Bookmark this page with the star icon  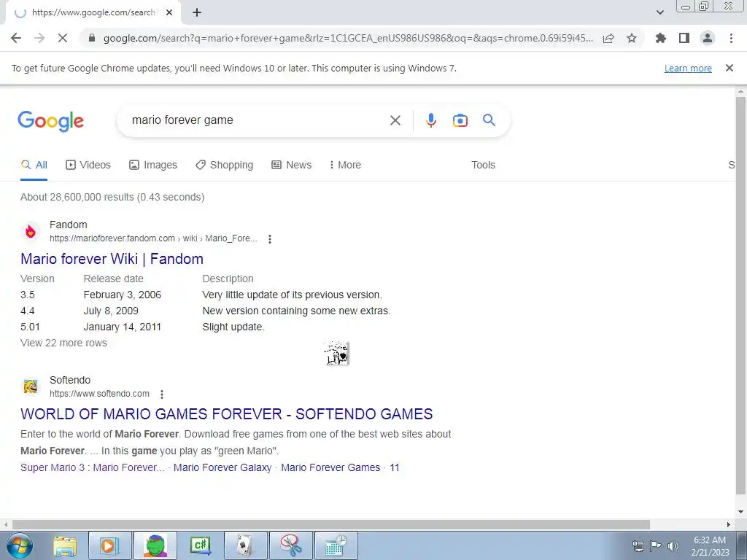point(632,38)
